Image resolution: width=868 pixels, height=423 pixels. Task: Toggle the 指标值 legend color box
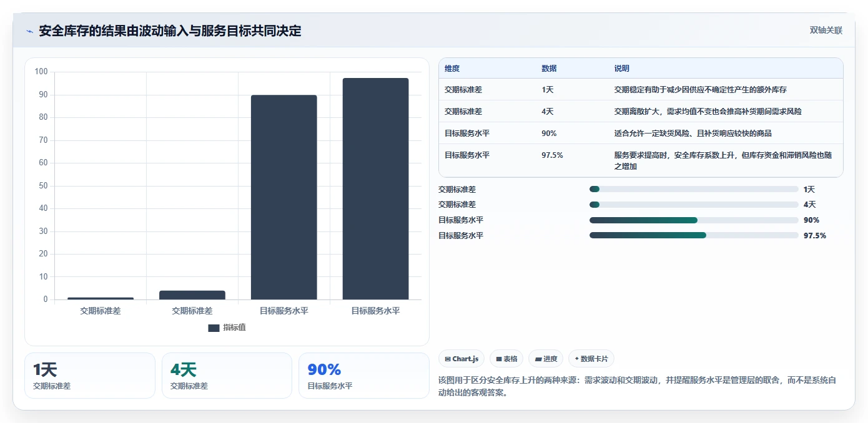tap(214, 328)
